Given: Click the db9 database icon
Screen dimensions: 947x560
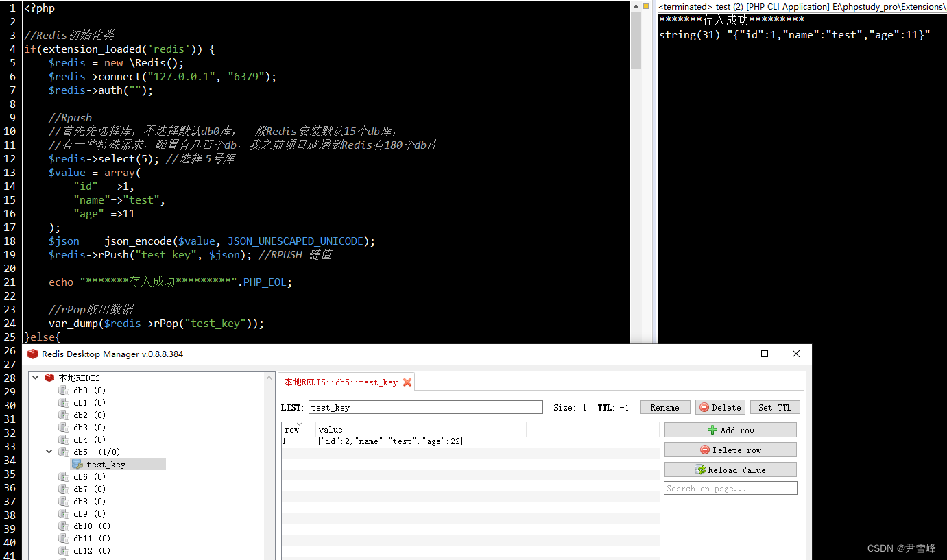Looking at the screenshot, I should pos(64,514).
